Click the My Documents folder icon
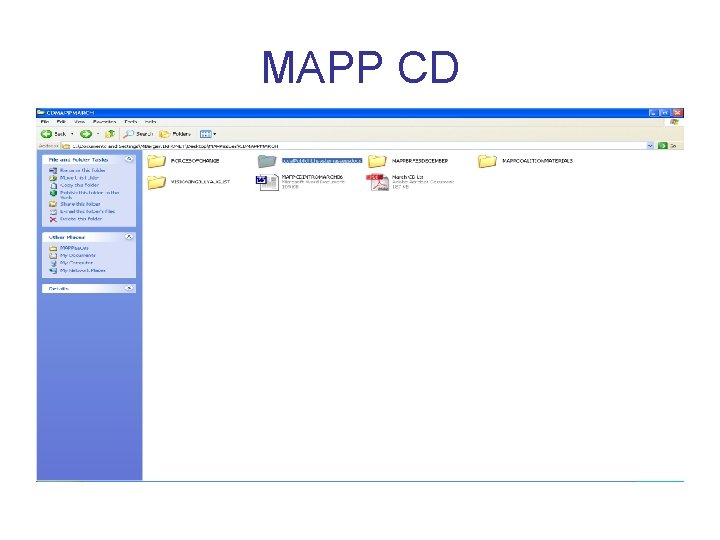The image size is (720, 540). [x=53, y=256]
